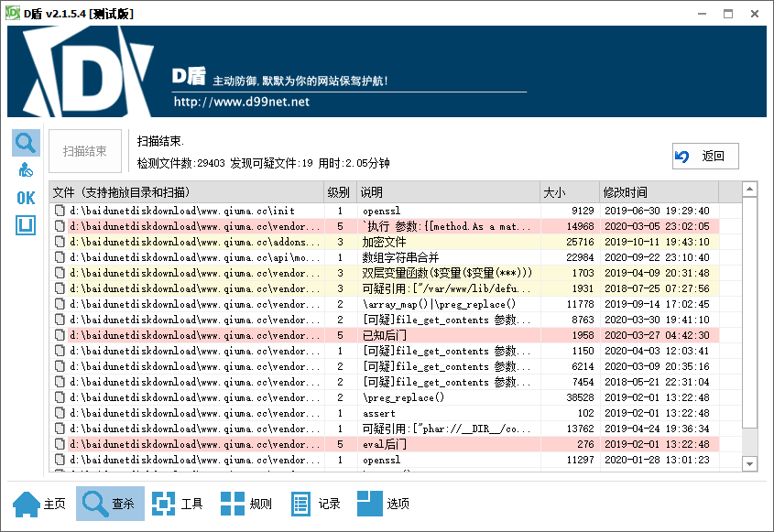Image resolution: width=774 pixels, height=532 pixels.
Task: Click the size value 13762
Action: coord(580,429)
